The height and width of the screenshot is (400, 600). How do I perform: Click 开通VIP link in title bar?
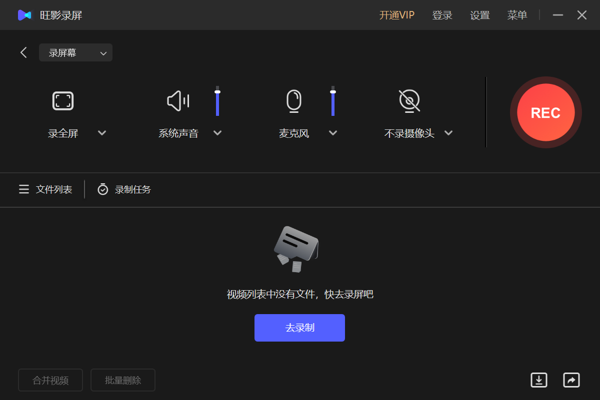(x=396, y=15)
